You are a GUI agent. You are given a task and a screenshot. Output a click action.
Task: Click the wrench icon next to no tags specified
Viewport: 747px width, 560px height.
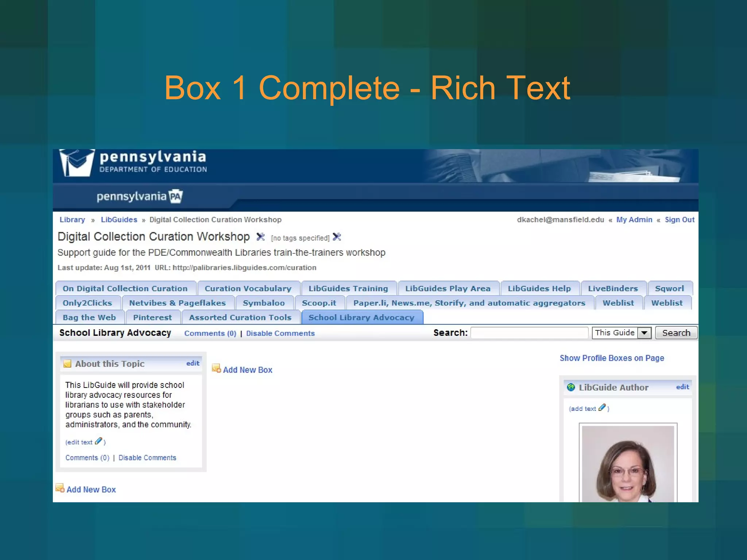[x=337, y=237]
